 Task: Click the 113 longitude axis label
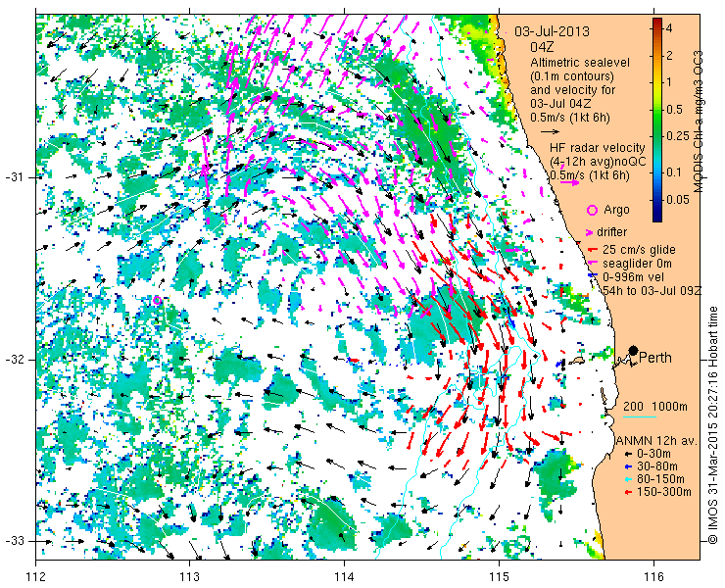coord(189,577)
